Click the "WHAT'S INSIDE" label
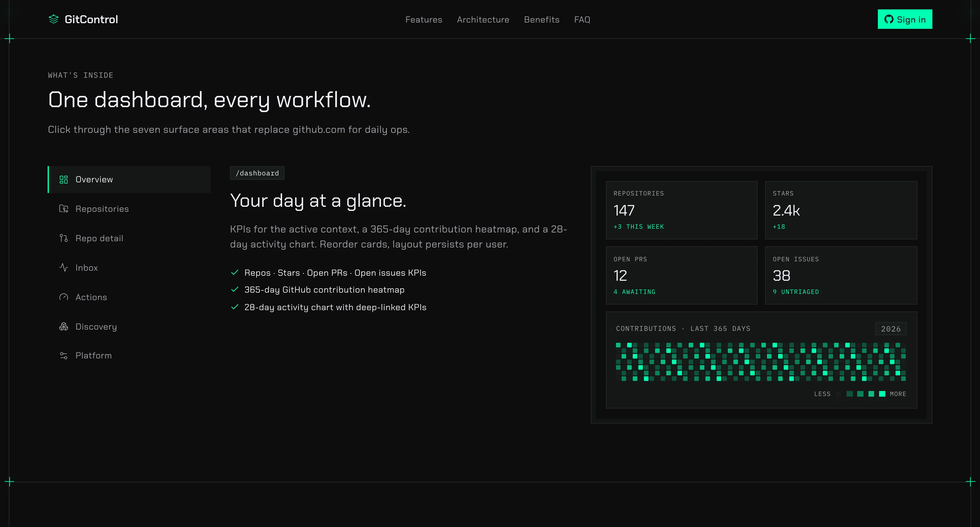Screen dimensions: 980x527 [x=81, y=75]
